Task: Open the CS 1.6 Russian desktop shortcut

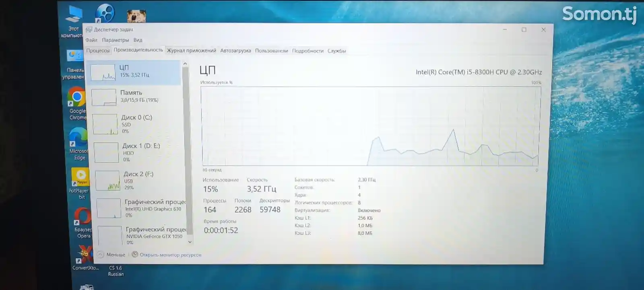Action: (116, 271)
